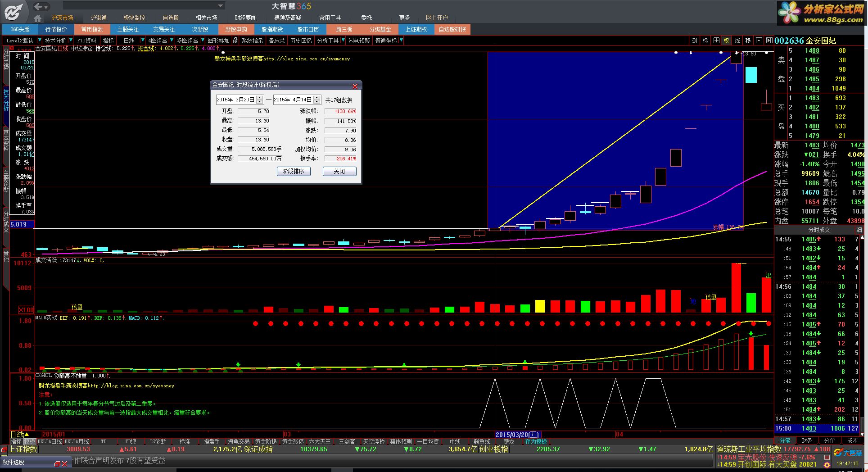Click the 大智慧 logo icon
Viewport: 868px width, 472px height.
click(x=14, y=12)
